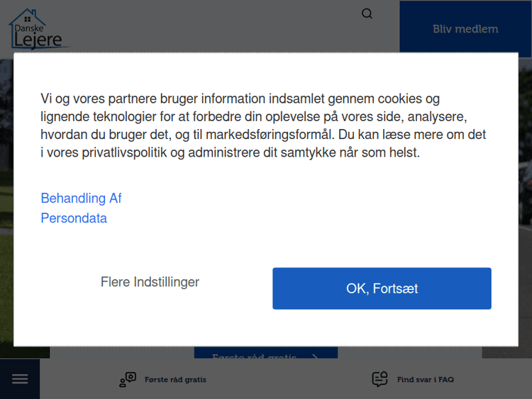This screenshot has height=399, width=532.
Task: Open the hamburger menu
Action: (20, 379)
